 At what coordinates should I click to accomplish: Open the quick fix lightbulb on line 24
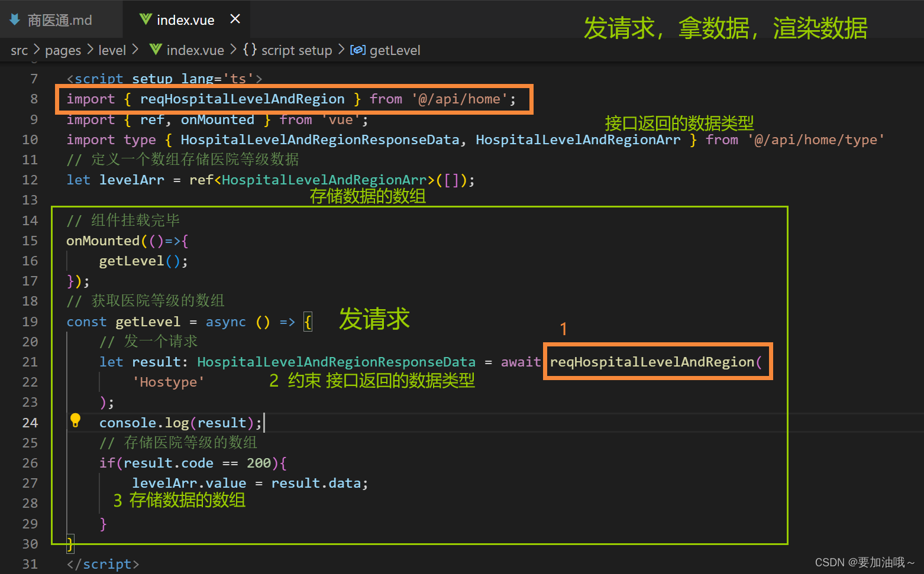(75, 420)
